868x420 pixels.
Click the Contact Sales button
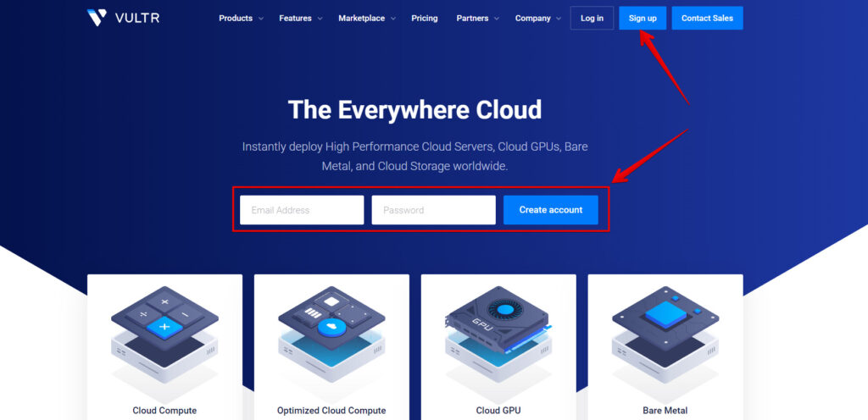[708, 19]
